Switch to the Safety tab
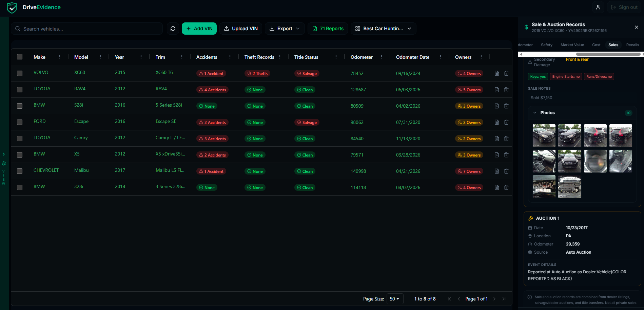 [547, 45]
